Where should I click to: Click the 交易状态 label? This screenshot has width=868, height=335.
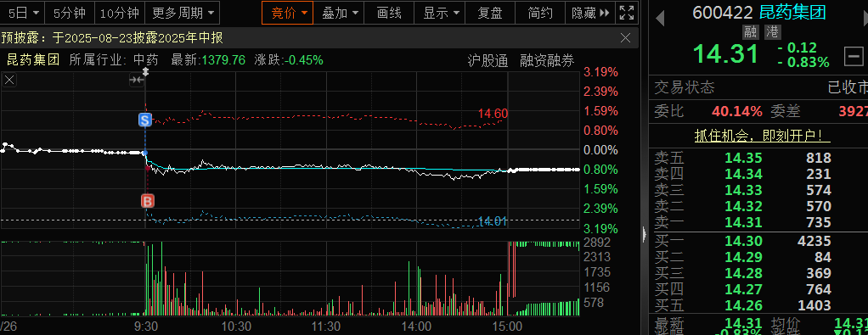pyautogui.click(x=685, y=87)
